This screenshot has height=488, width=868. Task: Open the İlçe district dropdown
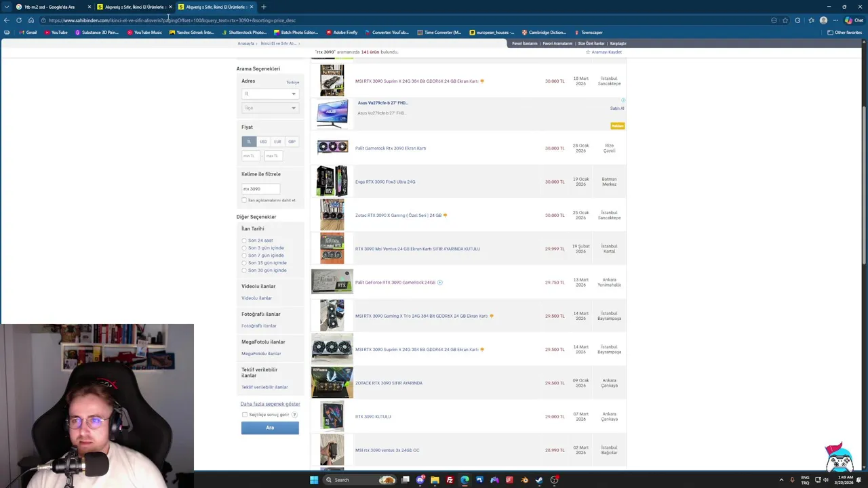pos(270,108)
